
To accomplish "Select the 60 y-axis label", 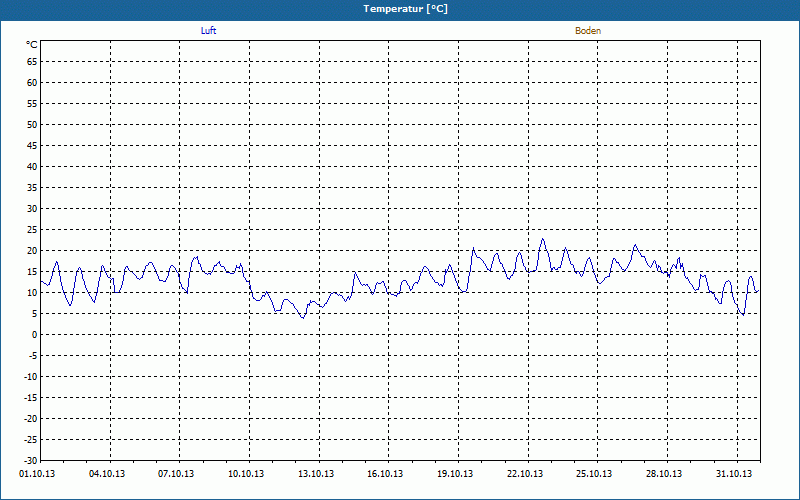I will pos(32,83).
